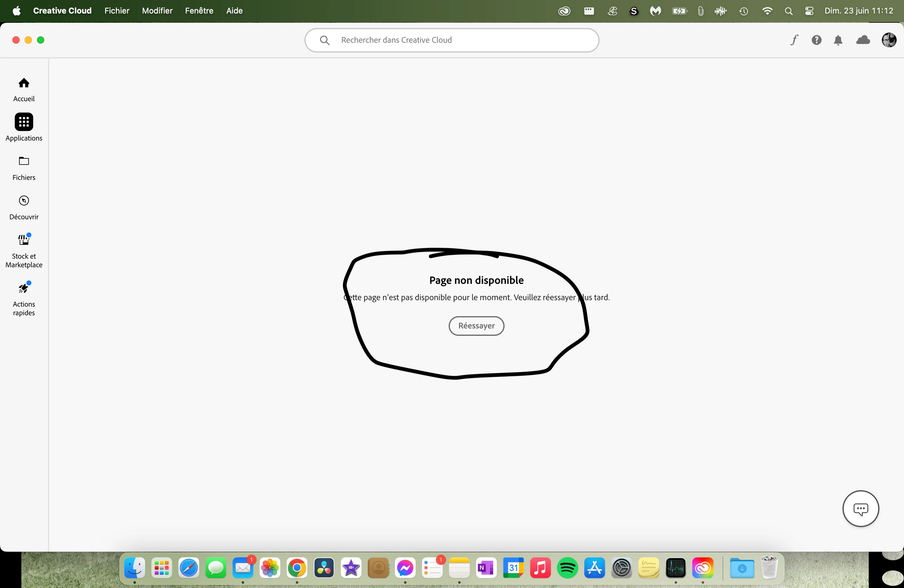
Task: Open the Fichier menu
Action: click(x=117, y=11)
